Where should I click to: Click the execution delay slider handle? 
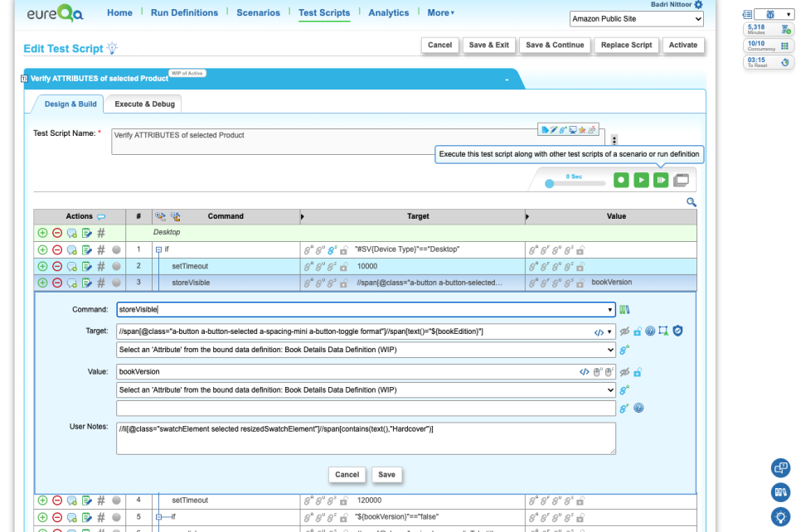(549, 184)
